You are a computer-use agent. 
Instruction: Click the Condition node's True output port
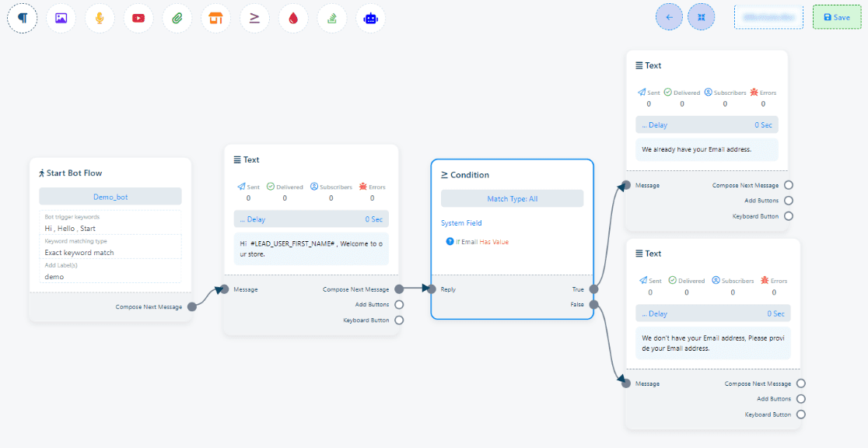point(593,289)
